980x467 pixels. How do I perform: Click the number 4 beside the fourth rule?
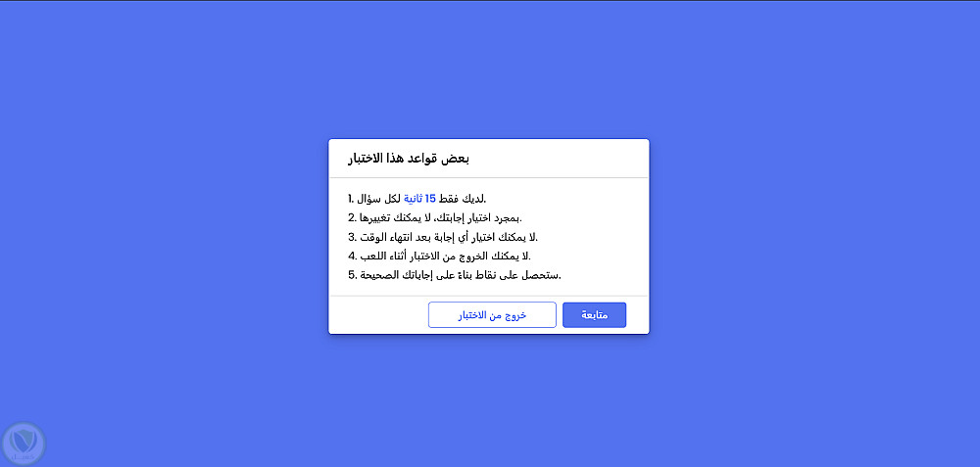pos(351,256)
